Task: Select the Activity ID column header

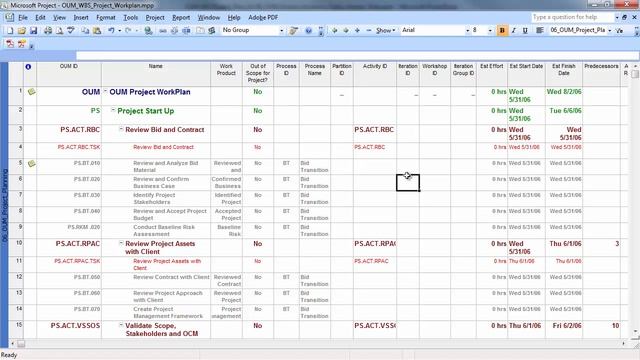Action: coord(375,74)
